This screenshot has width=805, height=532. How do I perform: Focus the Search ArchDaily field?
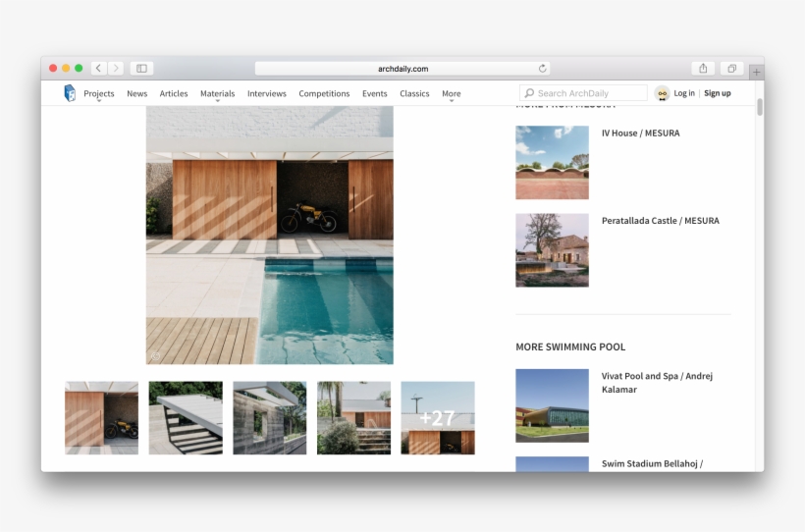pyautogui.click(x=583, y=93)
